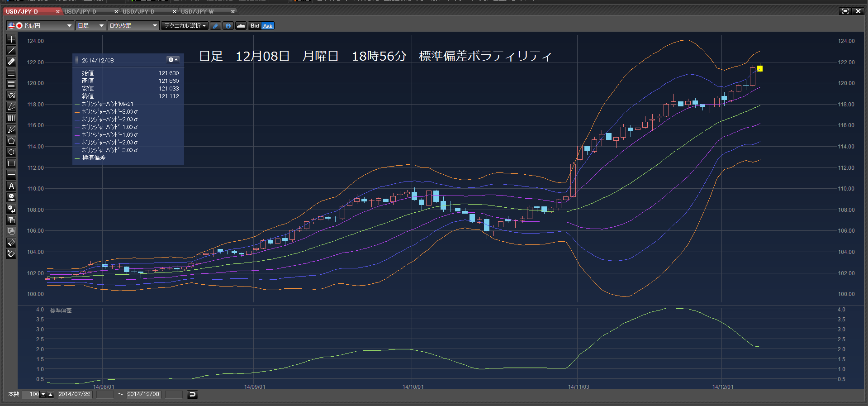
Task: Select the horizontal line tool
Action: click(11, 175)
